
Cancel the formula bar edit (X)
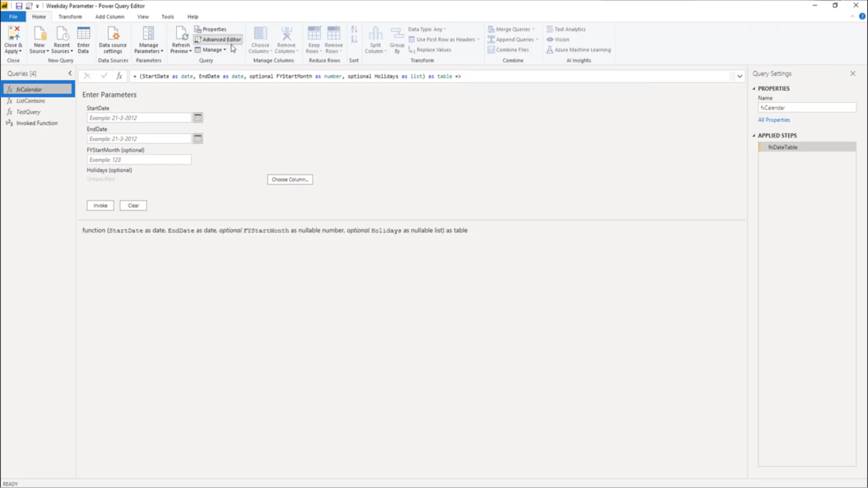tap(87, 76)
